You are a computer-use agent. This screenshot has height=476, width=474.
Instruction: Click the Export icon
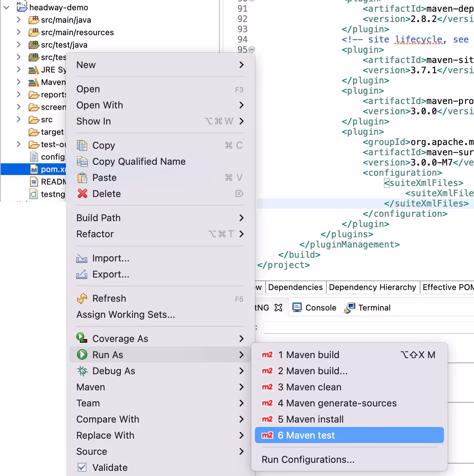pos(82,274)
